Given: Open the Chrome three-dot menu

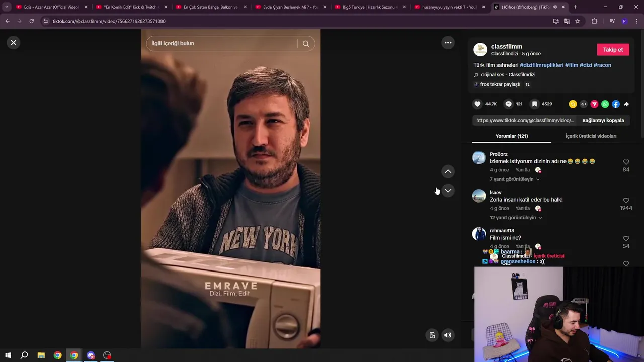Looking at the screenshot, I should click(636, 21).
